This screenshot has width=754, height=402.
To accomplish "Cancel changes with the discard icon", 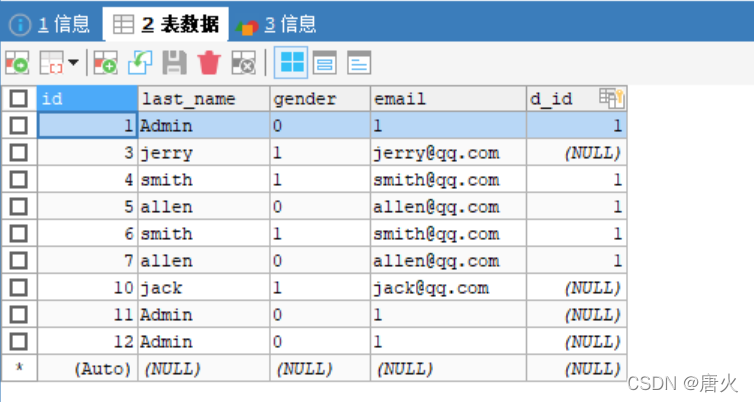I will [243, 63].
